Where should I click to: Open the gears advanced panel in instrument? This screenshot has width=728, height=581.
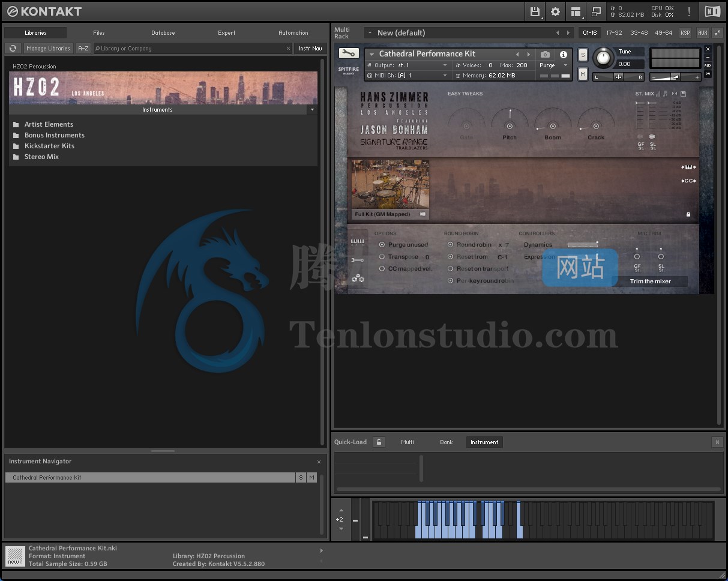click(x=358, y=278)
